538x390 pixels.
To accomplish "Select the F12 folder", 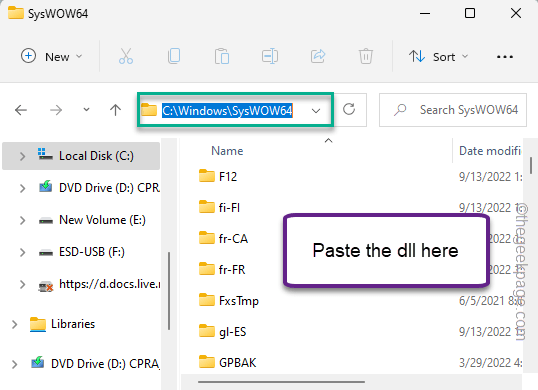I will 228,177.
